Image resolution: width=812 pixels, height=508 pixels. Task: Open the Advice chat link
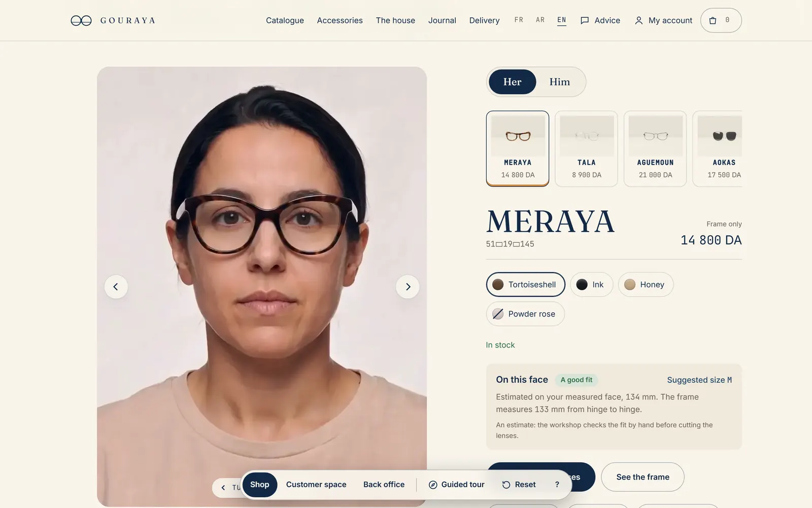600,20
